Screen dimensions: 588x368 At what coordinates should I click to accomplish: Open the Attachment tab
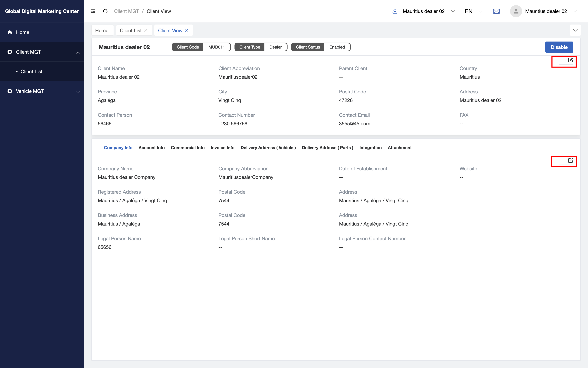point(400,148)
